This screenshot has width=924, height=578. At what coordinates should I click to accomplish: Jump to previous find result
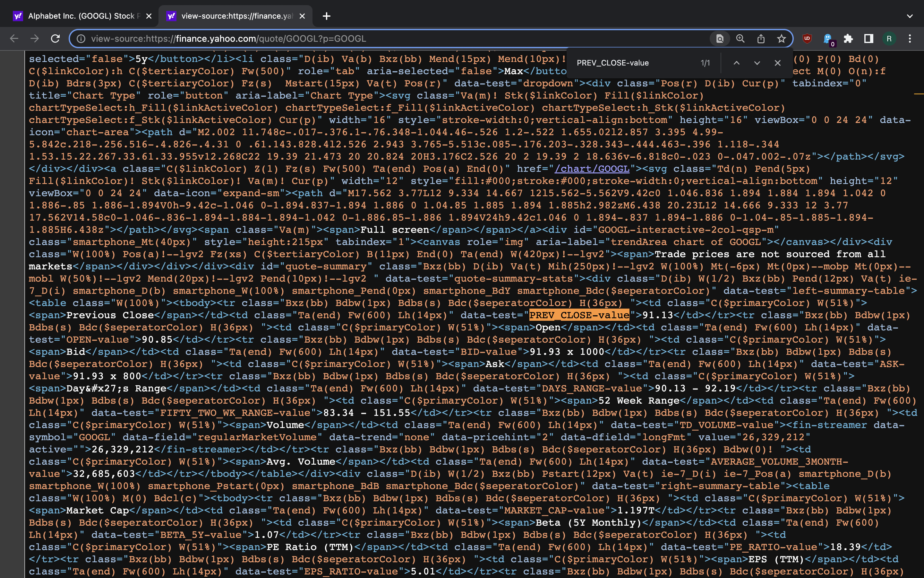(737, 63)
